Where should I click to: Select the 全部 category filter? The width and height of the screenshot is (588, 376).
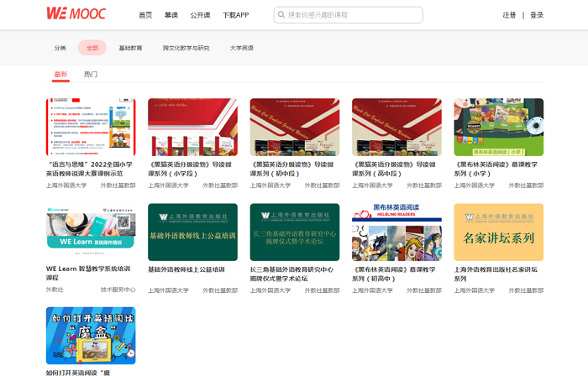(x=92, y=48)
